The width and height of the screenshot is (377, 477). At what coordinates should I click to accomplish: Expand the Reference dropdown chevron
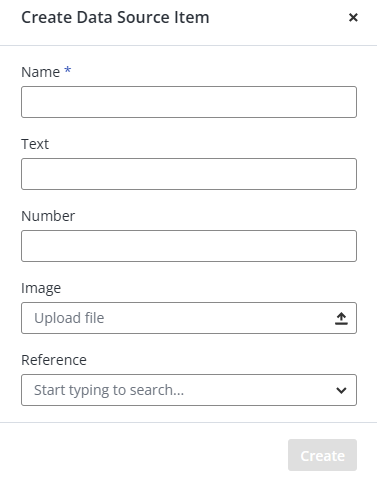pyautogui.click(x=341, y=390)
